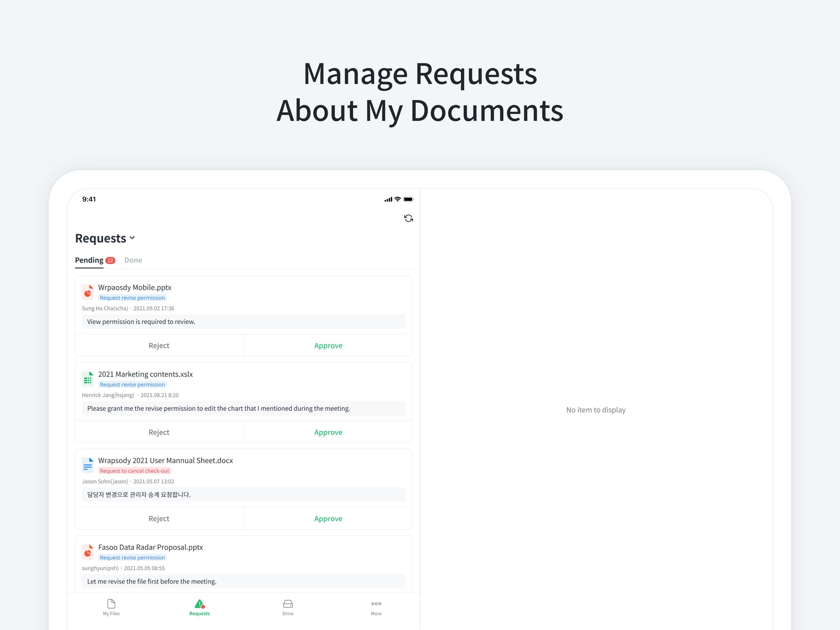The width and height of the screenshot is (840, 630).
Task: Approve the 2021 Marketing contents request
Action: [328, 432]
